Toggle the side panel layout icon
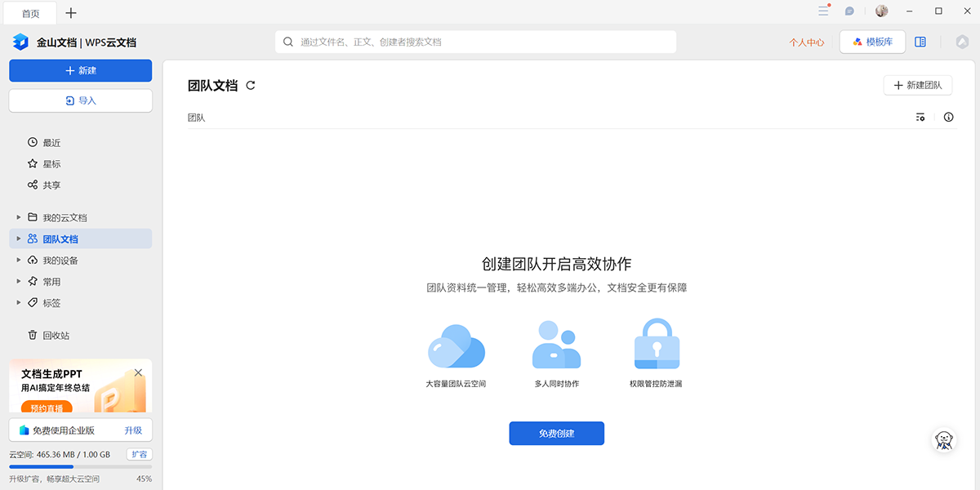 [x=920, y=42]
